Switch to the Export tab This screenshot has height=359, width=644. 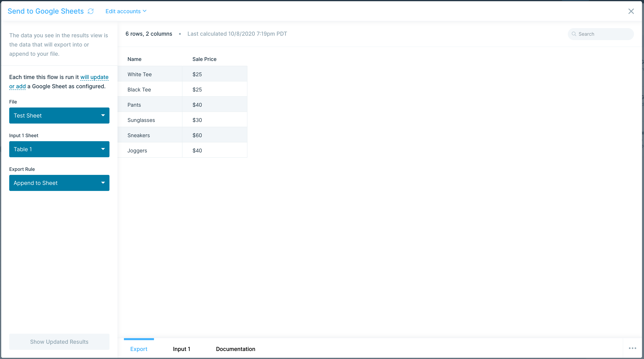[139, 349]
